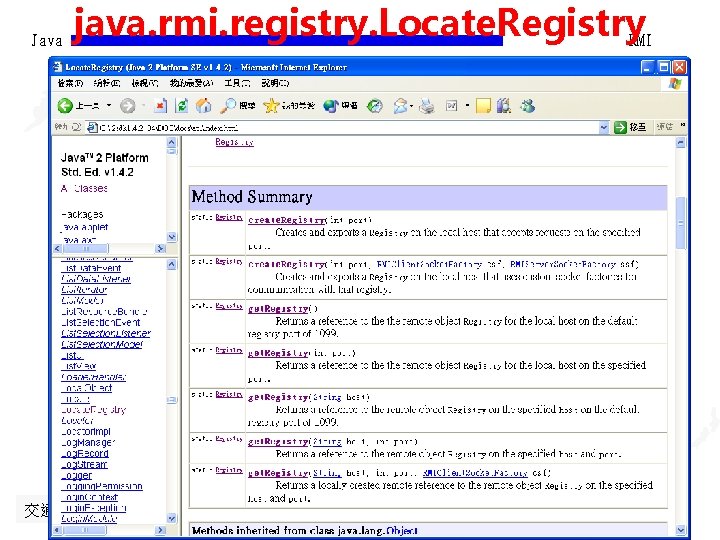Image resolution: width=720 pixels, height=540 pixels.
Task: Open the Tools menu
Action: pyautogui.click(x=237, y=83)
